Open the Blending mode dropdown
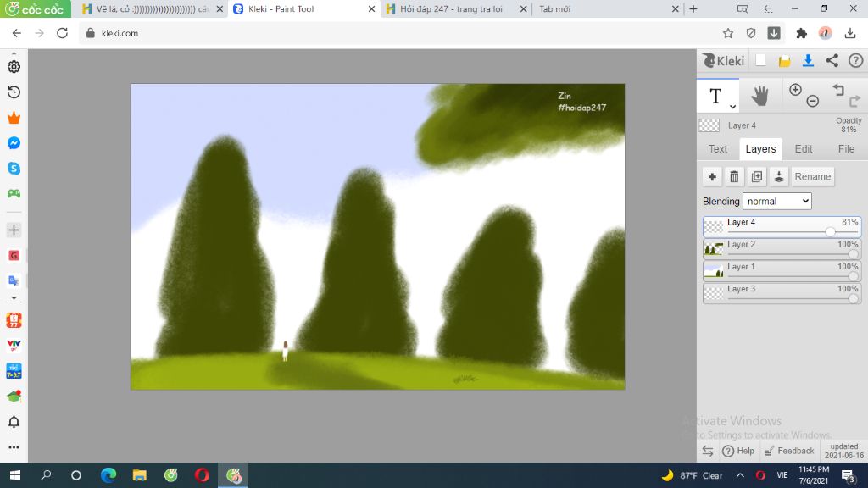Viewport: 868px width, 488px height. [x=777, y=202]
